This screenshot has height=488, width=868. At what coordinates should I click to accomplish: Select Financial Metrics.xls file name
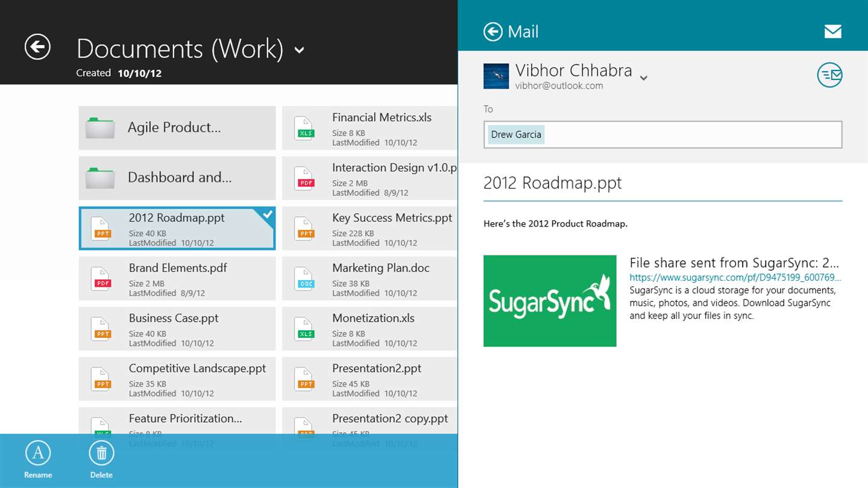click(382, 117)
